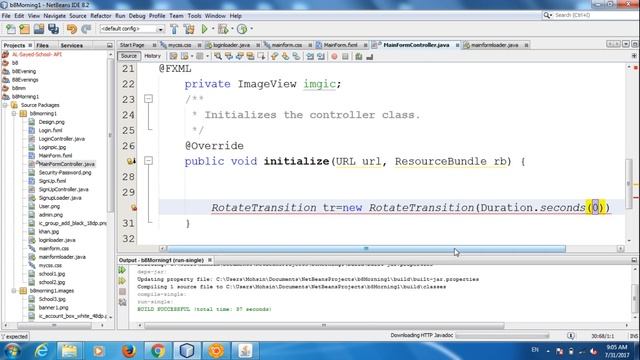Click the Profile Project toolbar icon
640x360 pixels.
pos(242,29)
